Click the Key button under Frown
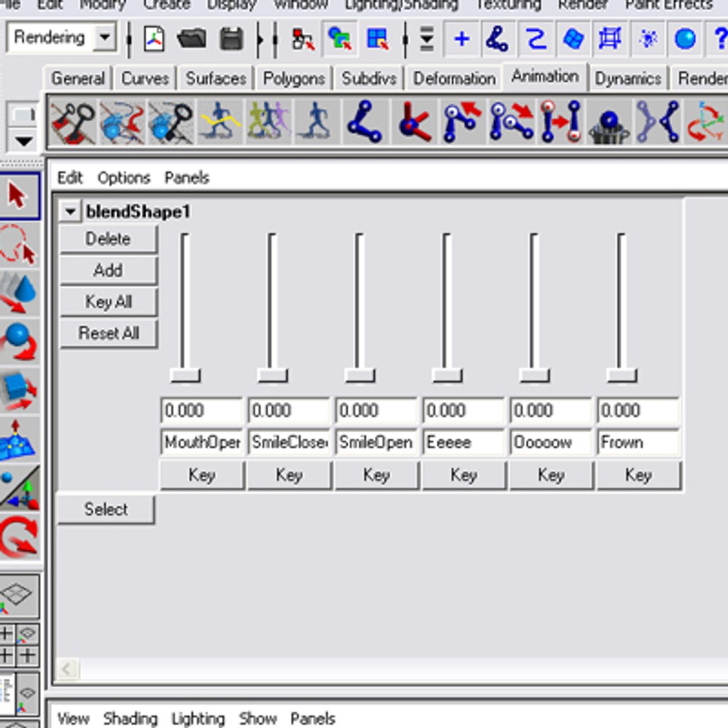 tap(639, 475)
